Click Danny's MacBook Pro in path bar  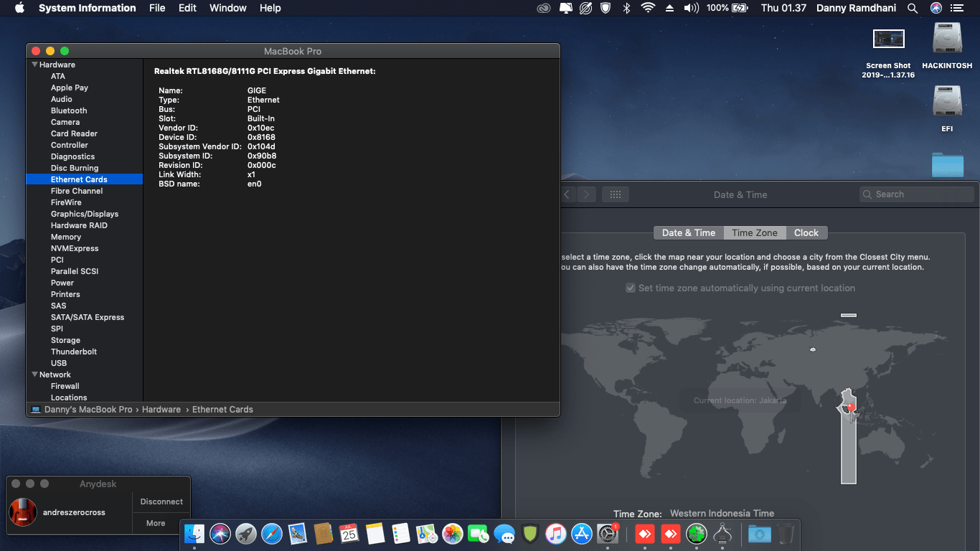tap(82, 410)
